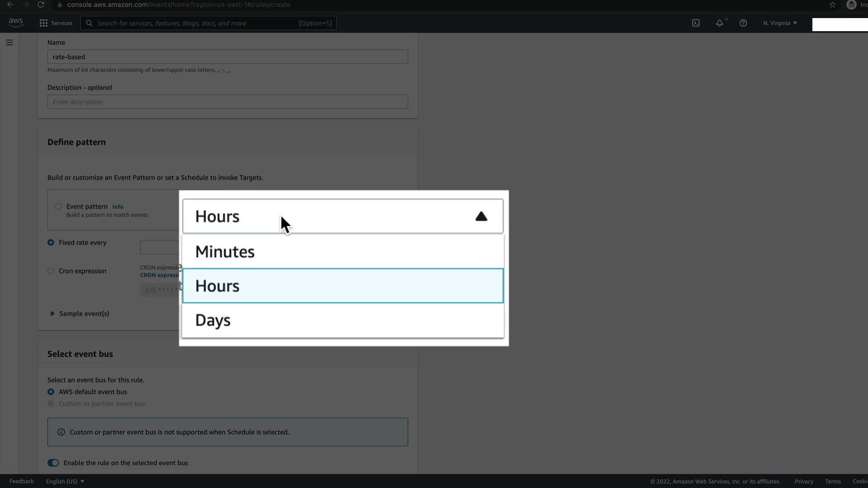The image size is (868, 488).
Task: Click the AWS logo home icon
Action: (x=16, y=23)
